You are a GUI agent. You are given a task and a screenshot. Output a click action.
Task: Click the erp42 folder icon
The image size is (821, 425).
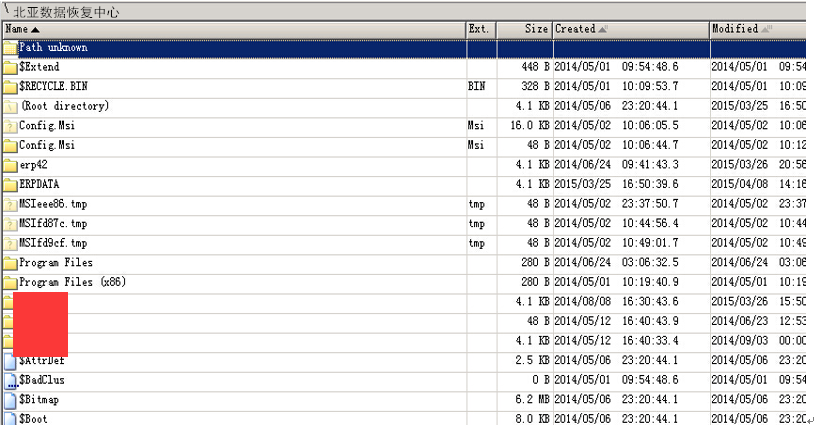pos(10,165)
